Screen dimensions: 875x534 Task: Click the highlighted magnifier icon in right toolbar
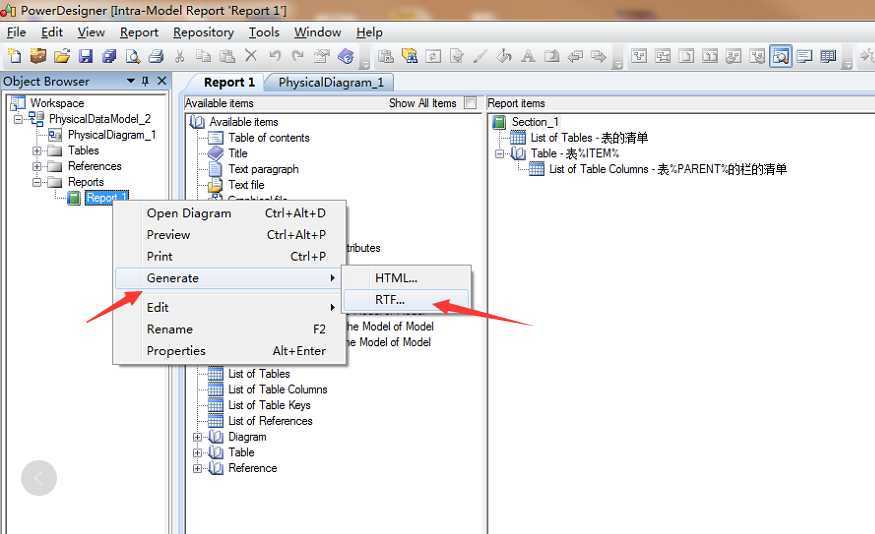(780, 56)
